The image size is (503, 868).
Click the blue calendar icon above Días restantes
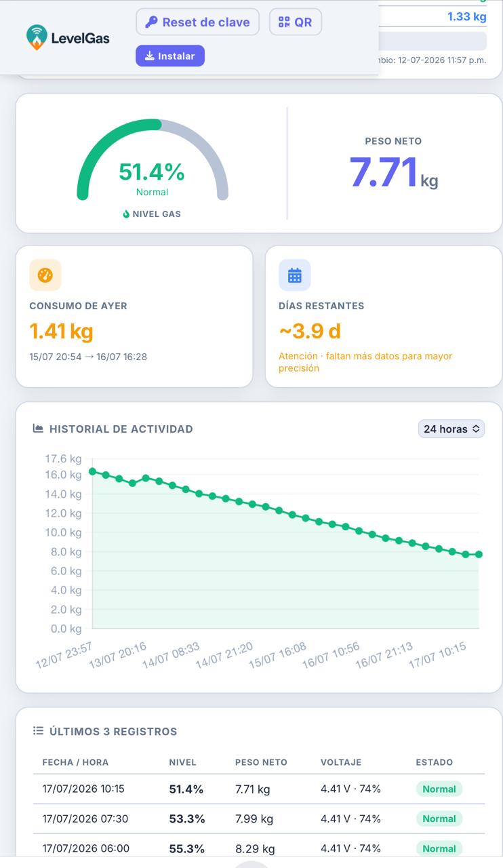pyautogui.click(x=295, y=275)
